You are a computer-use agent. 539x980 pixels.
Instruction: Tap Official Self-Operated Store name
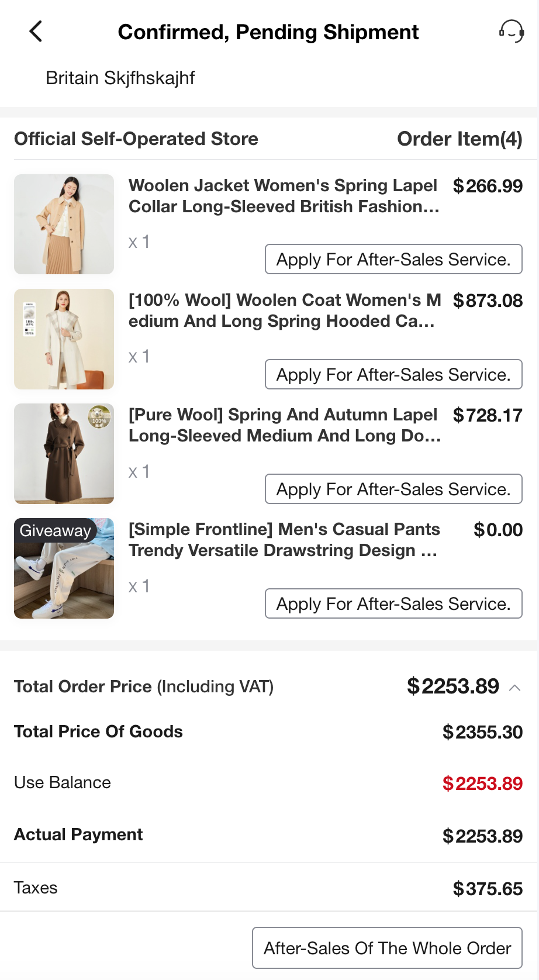click(136, 139)
